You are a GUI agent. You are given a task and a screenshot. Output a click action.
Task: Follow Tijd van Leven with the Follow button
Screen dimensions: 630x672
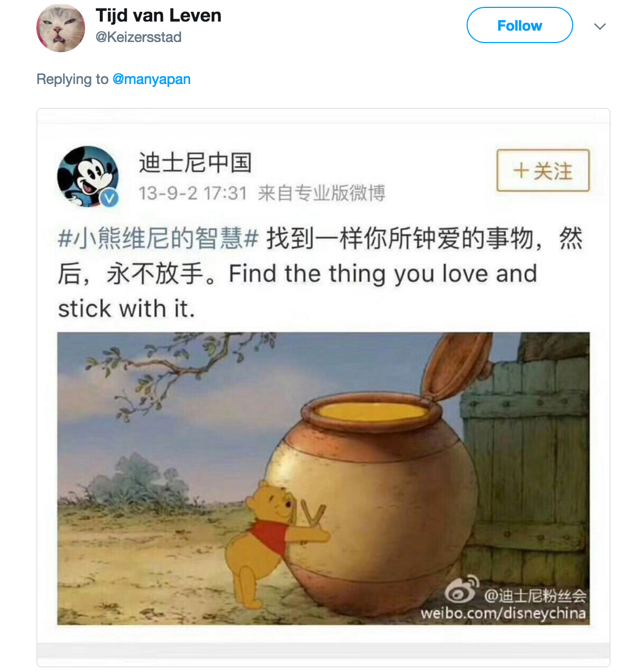(x=519, y=26)
